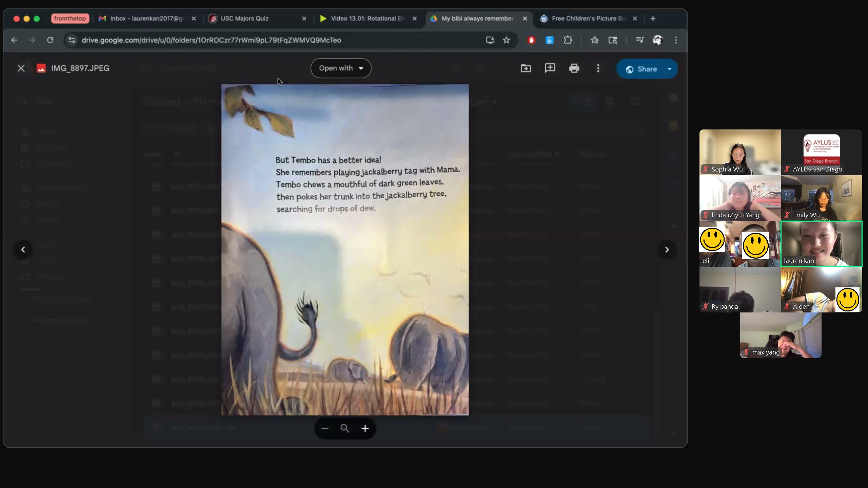The width and height of the screenshot is (868, 488).
Task: Go to the next image arrow
Action: click(x=667, y=250)
